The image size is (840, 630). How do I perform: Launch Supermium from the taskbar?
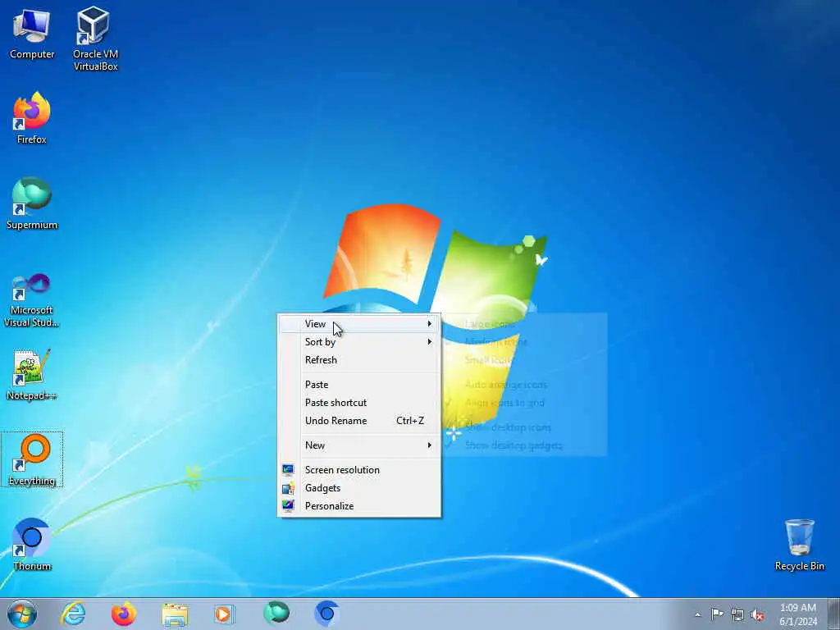click(x=276, y=614)
